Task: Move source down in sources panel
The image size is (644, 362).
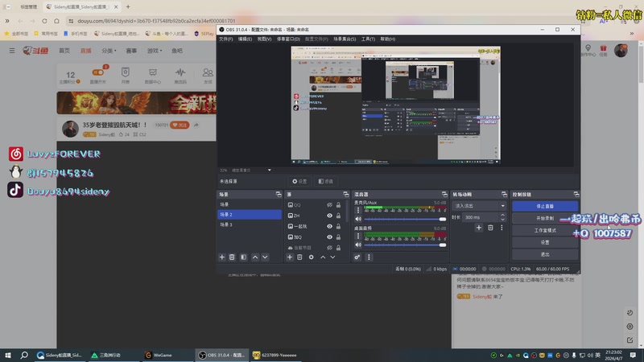Action: (332, 257)
